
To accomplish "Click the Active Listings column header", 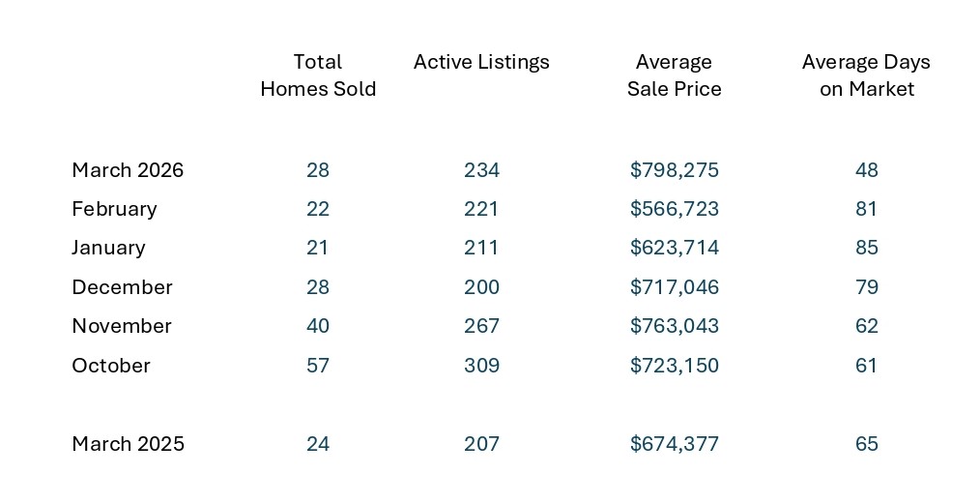I will (x=481, y=62).
